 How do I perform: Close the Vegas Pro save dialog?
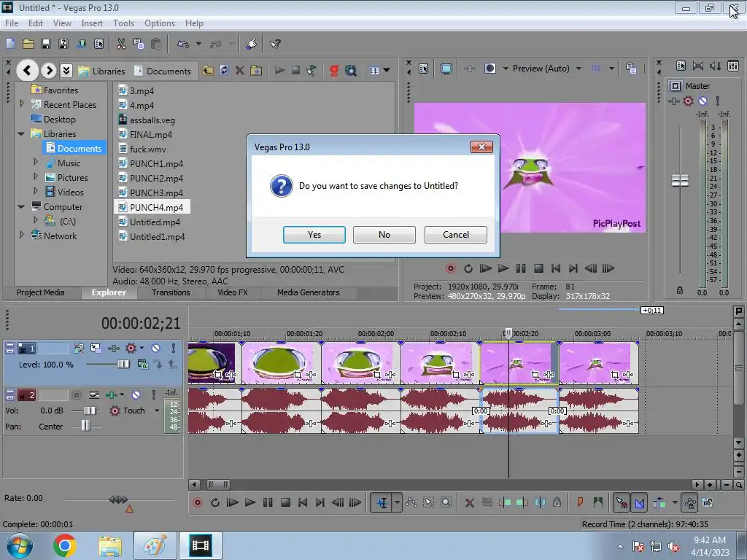coord(481,147)
